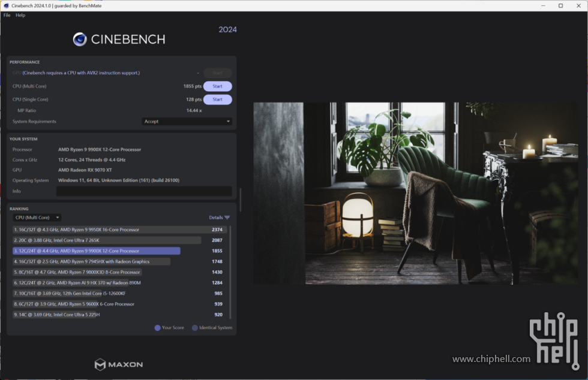This screenshot has width=588, height=380.
Task: Click the YOUR SYSTEM section heading
Action: (x=23, y=139)
